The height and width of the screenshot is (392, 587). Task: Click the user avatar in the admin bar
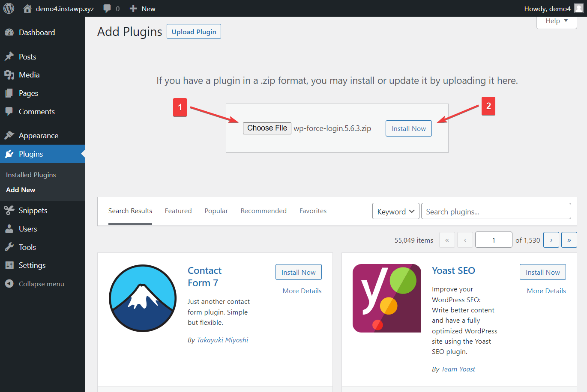[x=579, y=9]
